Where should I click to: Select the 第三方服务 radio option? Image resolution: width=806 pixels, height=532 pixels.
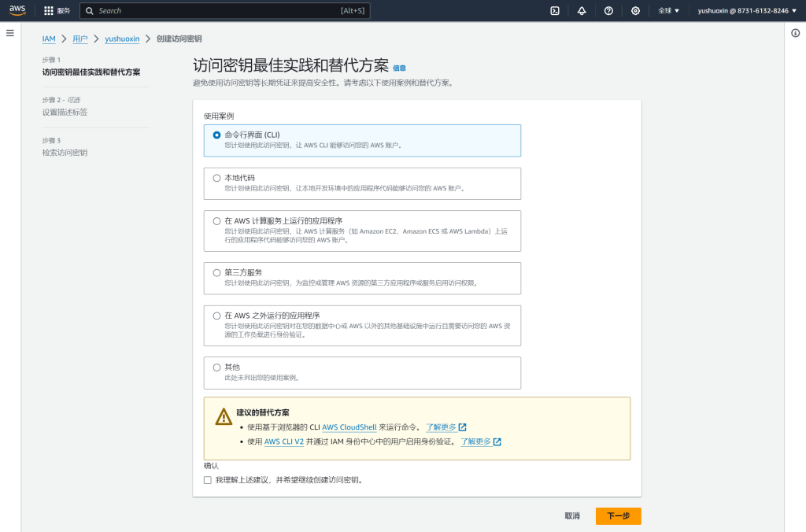tap(217, 272)
